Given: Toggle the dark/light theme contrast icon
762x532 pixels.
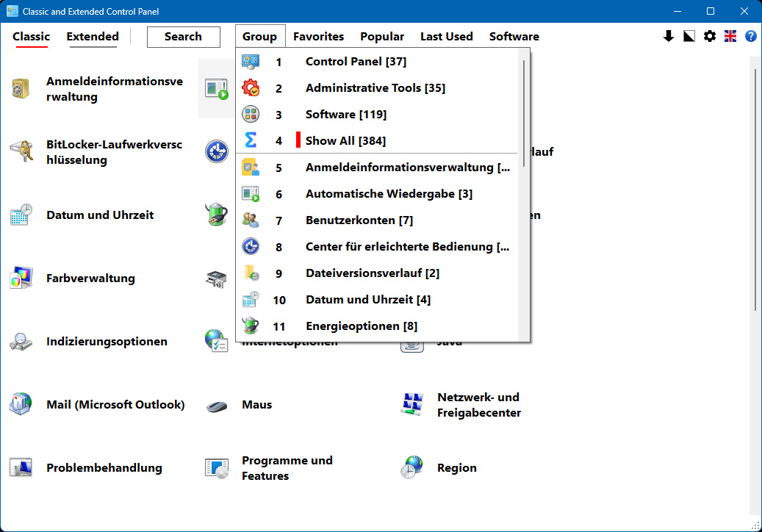Looking at the screenshot, I should pos(689,36).
